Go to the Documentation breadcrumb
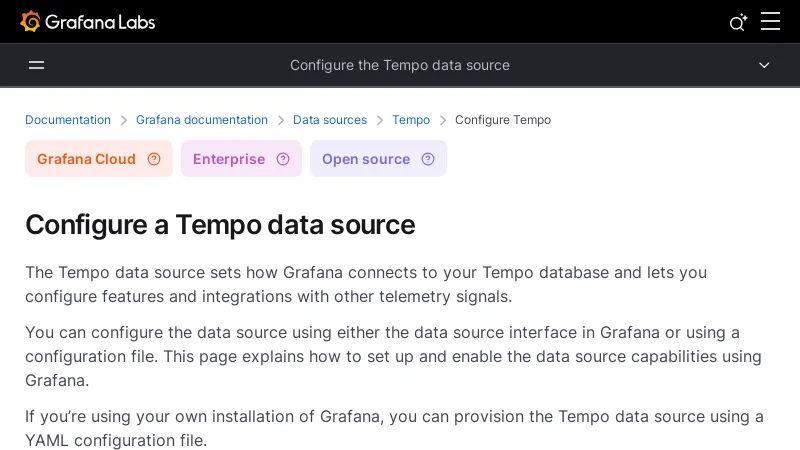Screen dimensions: 800x450 [x=68, y=120]
